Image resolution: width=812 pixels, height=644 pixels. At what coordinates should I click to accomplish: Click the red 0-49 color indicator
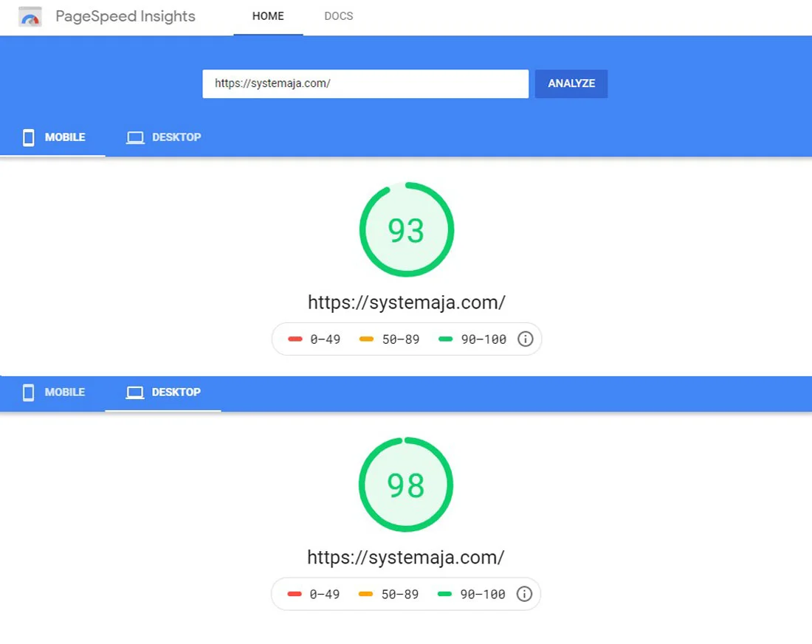click(x=296, y=339)
